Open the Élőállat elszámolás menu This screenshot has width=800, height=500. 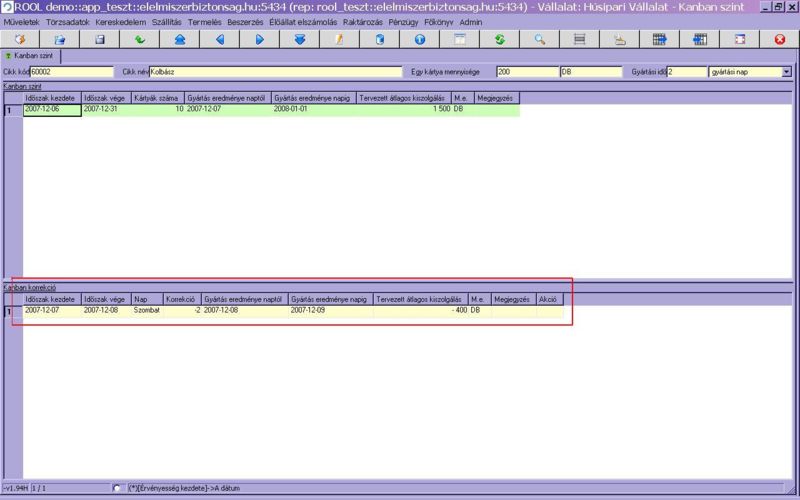click(303, 22)
